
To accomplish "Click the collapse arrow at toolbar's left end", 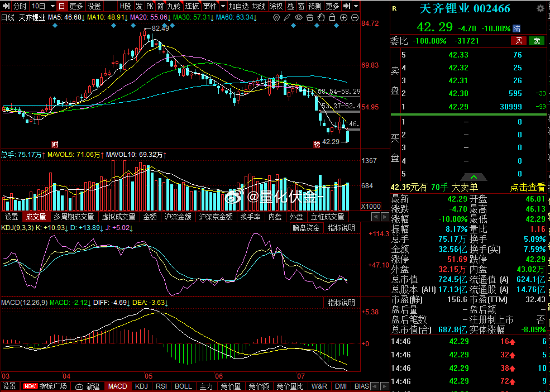I will tap(6, 6).
